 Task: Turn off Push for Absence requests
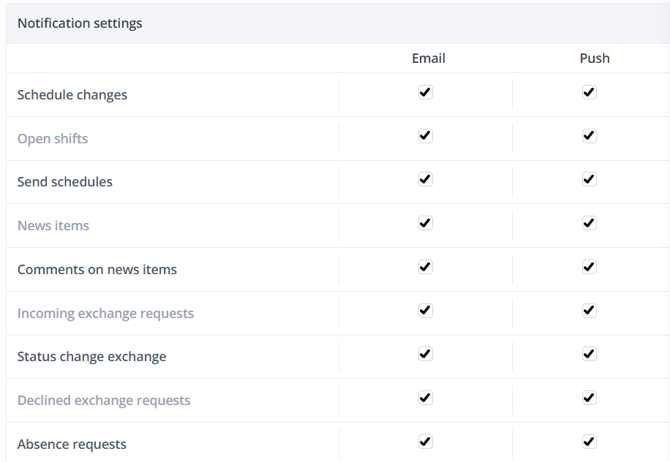tap(589, 441)
